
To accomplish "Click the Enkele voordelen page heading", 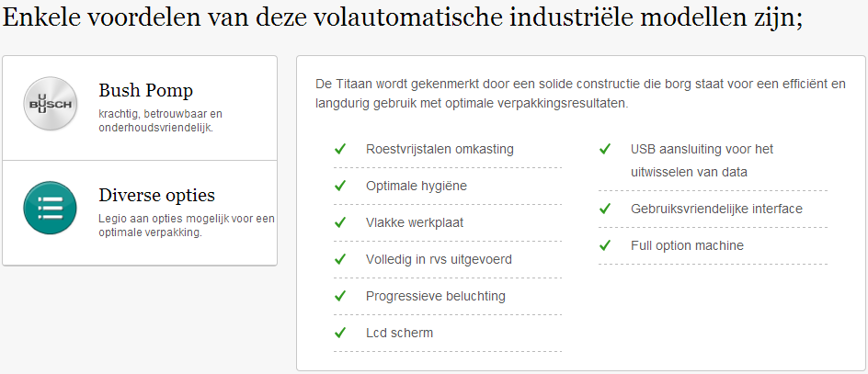I will (x=403, y=18).
